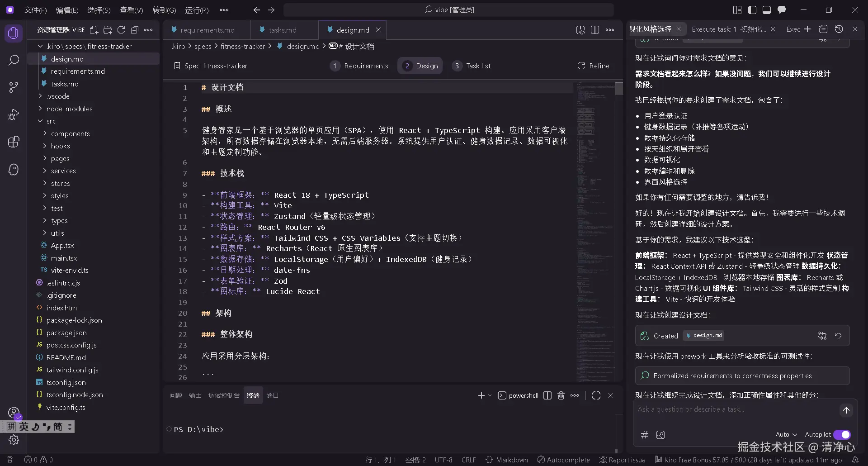This screenshot has width=868, height=466.
Task: Open the Manage settings gear
Action: tap(14, 440)
